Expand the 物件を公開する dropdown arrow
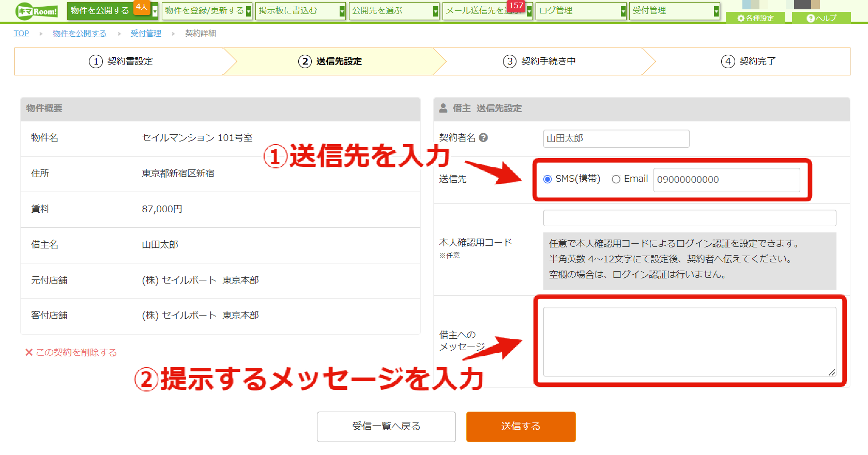This screenshot has width=868, height=455. click(x=155, y=11)
